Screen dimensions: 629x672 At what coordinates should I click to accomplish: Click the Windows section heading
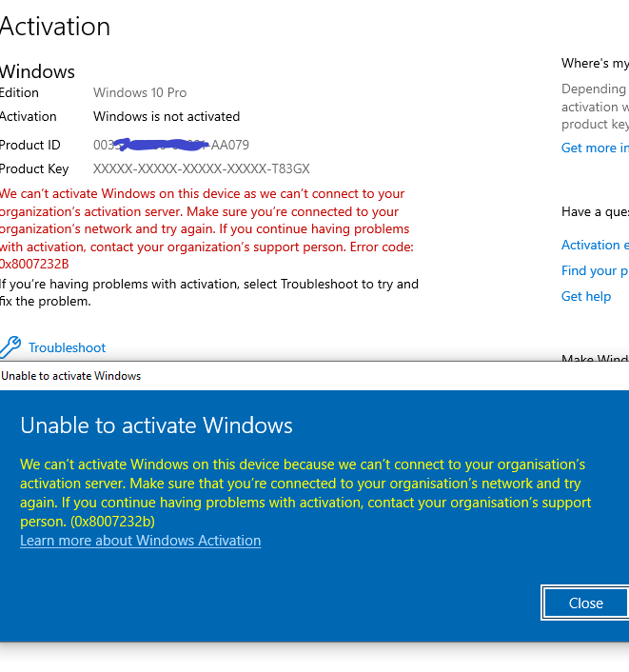(37, 71)
